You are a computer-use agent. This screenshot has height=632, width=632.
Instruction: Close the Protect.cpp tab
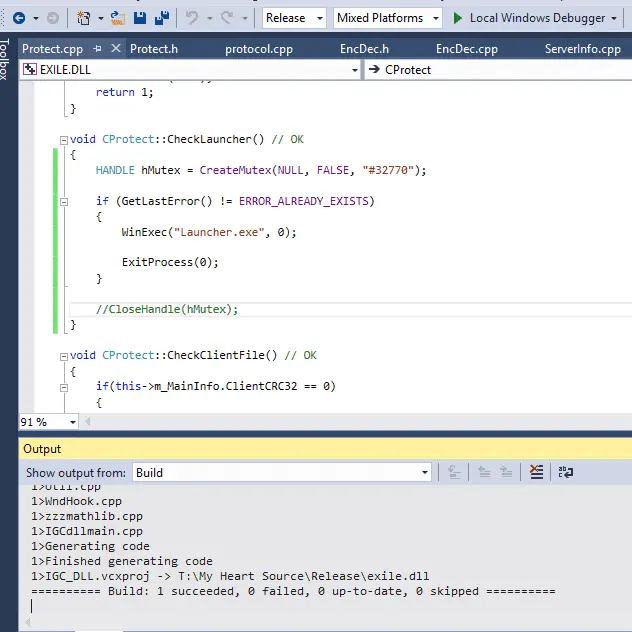(x=116, y=49)
